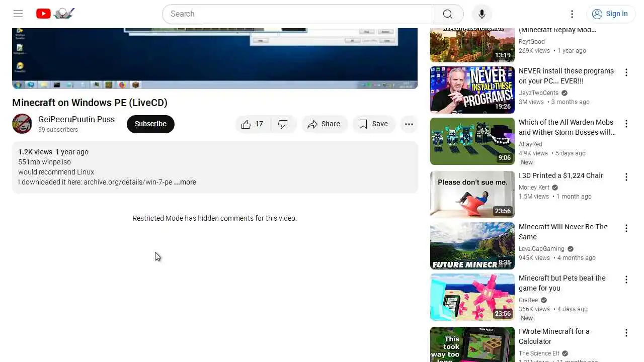This screenshot has width=644, height=362.
Task: Click the video player area
Action: (215, 58)
